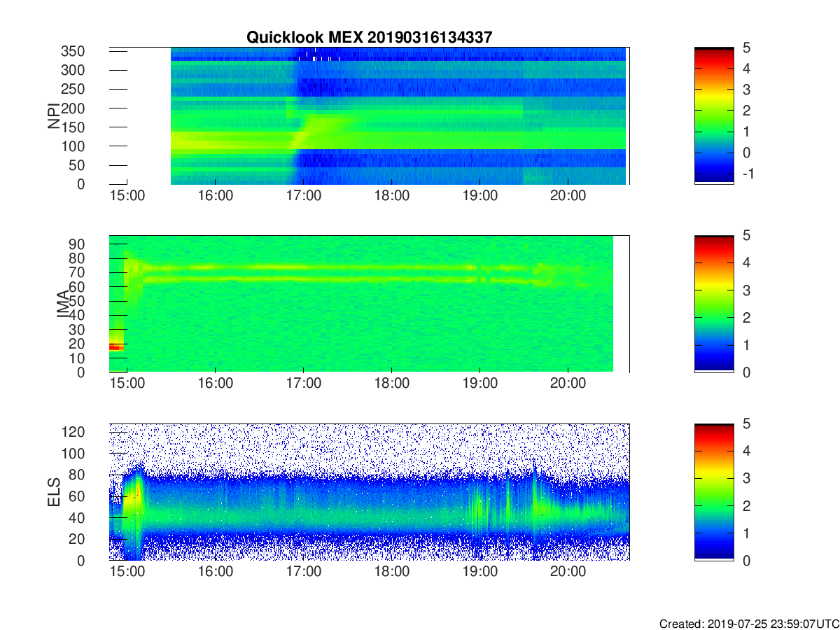Click the 15:00 label under ELS plot

pyautogui.click(x=127, y=573)
